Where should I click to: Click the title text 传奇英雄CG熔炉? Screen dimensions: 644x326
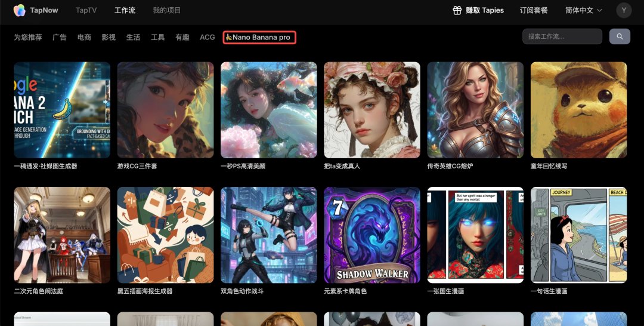pyautogui.click(x=450, y=166)
